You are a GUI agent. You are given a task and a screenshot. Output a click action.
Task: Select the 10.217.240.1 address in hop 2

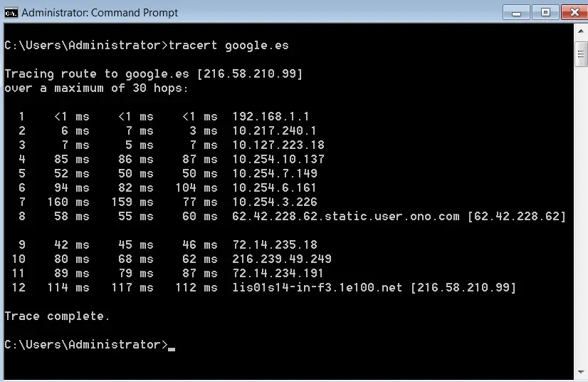274,130
